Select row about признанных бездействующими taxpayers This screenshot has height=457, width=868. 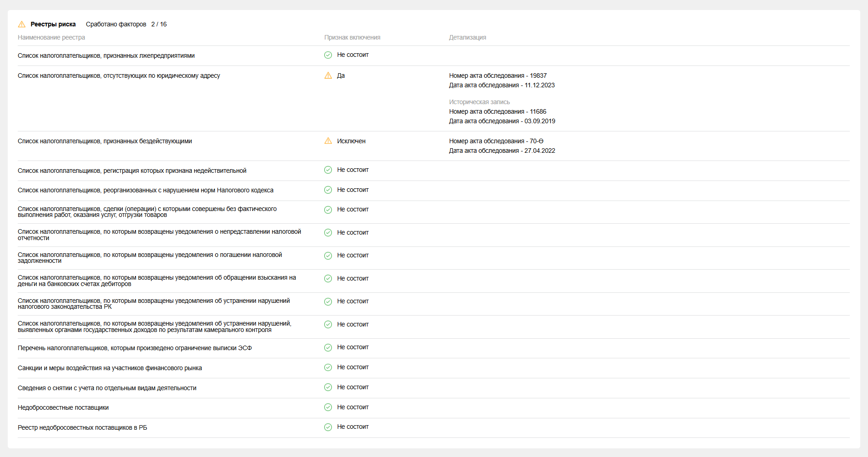(105, 141)
